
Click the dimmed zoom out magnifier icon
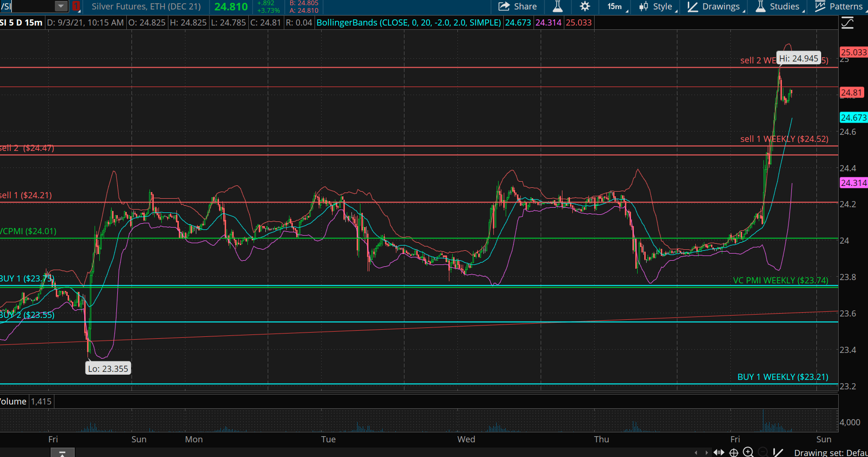click(x=763, y=452)
